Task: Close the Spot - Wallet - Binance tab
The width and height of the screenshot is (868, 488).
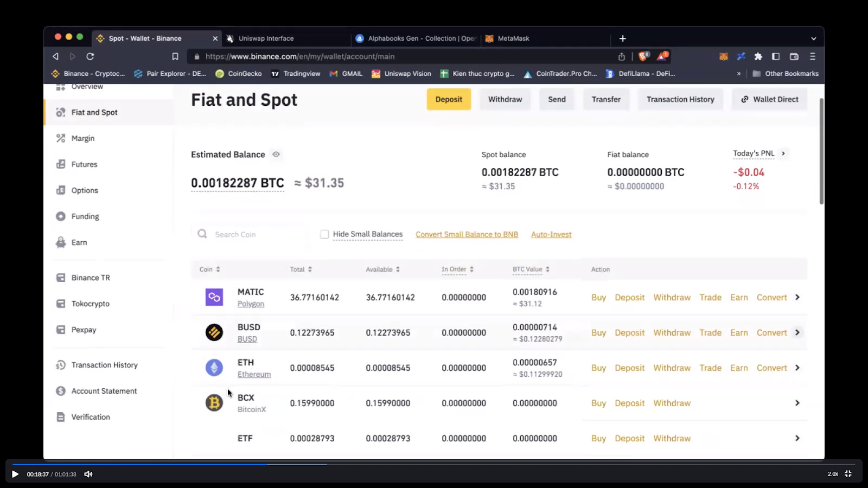Action: (215, 38)
